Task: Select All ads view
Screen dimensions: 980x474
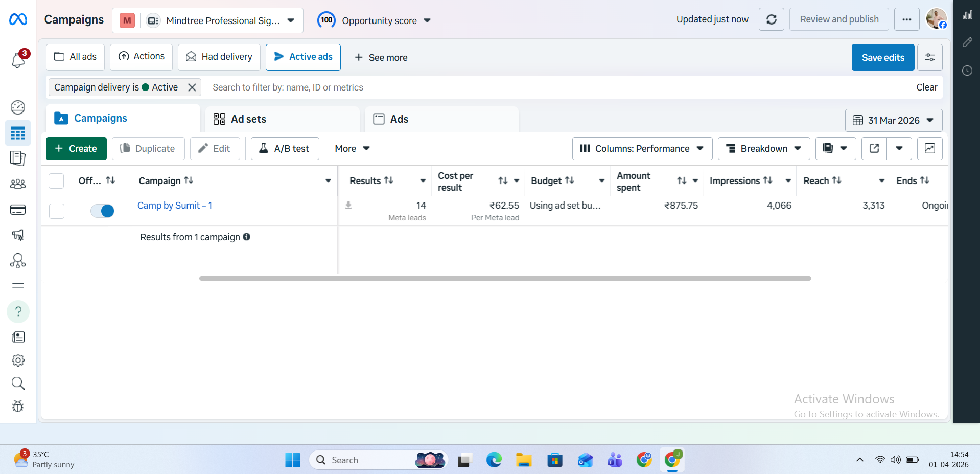Action: (x=75, y=57)
